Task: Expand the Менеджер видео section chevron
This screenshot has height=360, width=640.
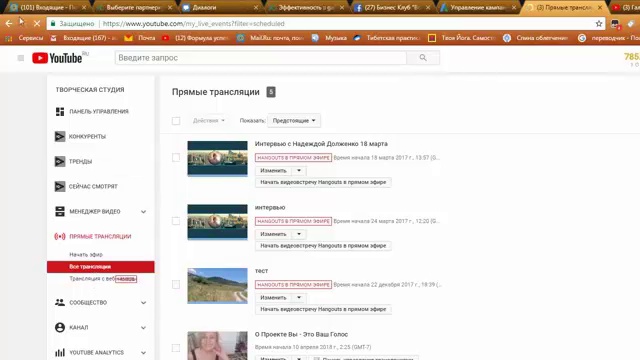Action: coord(143,212)
